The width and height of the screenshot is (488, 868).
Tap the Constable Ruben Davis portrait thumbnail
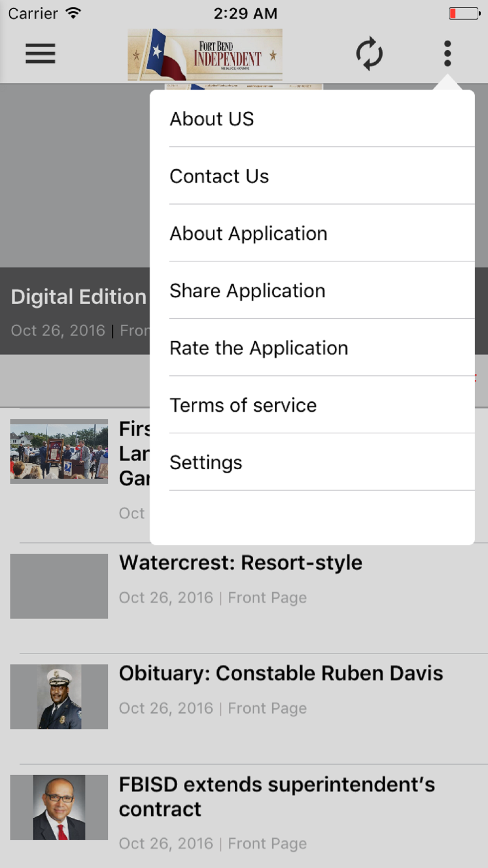click(x=59, y=697)
